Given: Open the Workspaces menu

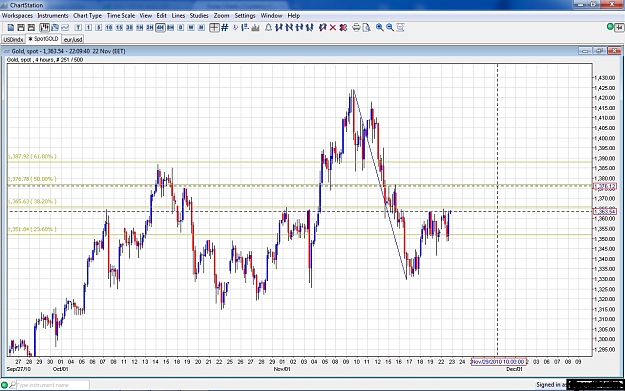Looking at the screenshot, I should [17, 16].
